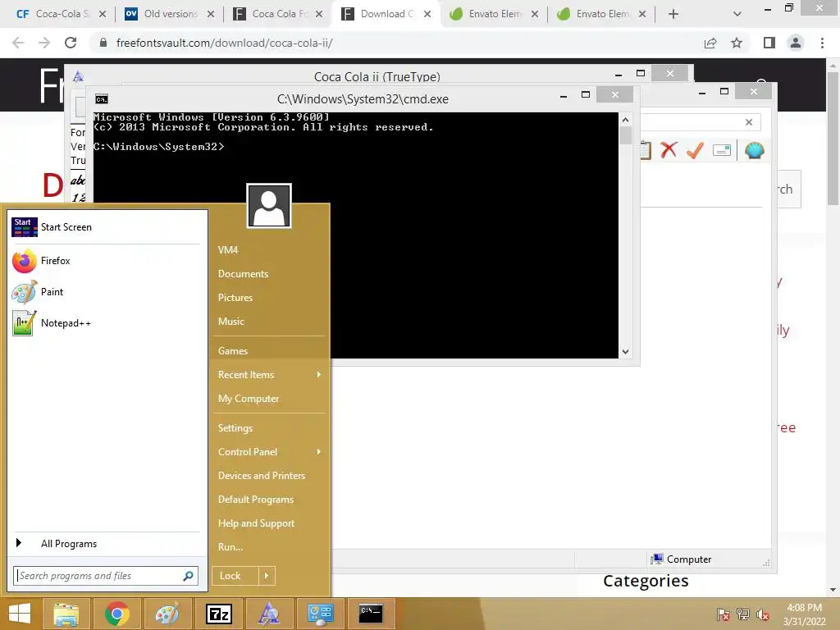Bookmark this page with the star icon
Image resolution: width=840 pixels, height=630 pixels.
tap(737, 43)
